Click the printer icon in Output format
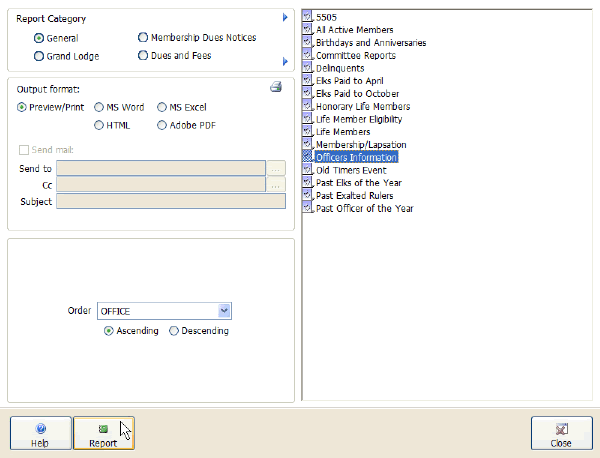The image size is (600, 458). [x=276, y=87]
